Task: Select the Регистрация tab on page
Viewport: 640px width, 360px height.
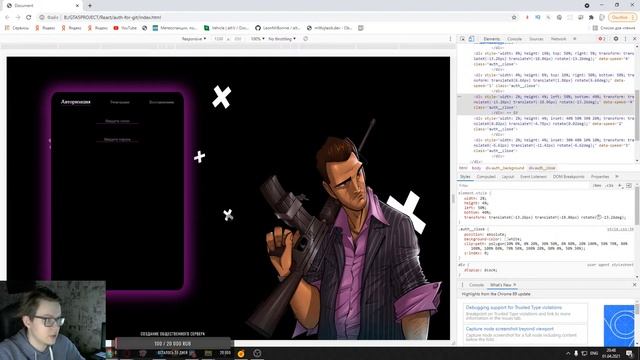Action: tap(120, 102)
